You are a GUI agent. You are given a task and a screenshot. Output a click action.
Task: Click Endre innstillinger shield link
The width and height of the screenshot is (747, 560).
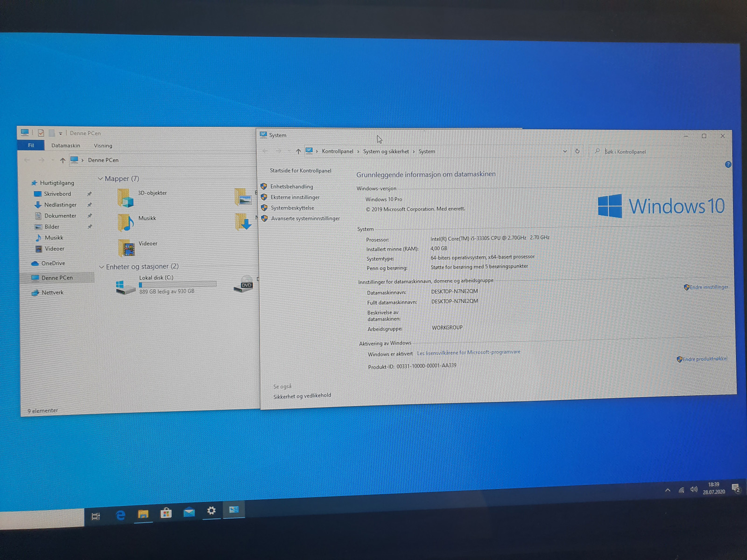pyautogui.click(x=706, y=287)
